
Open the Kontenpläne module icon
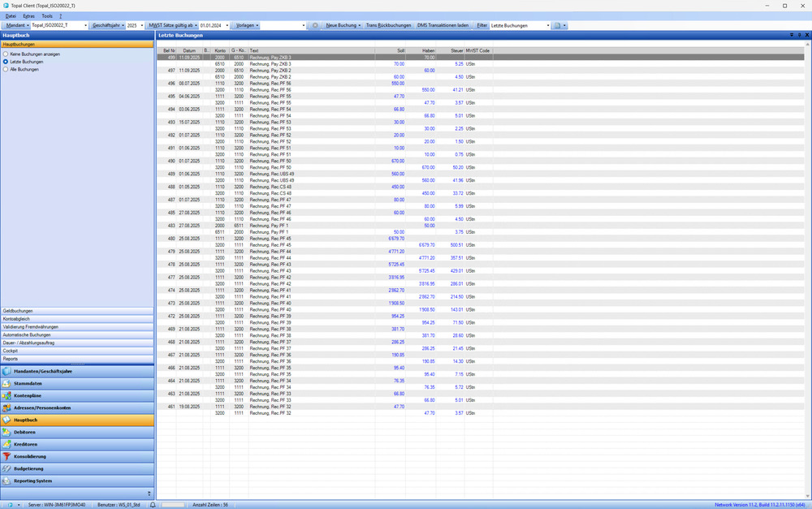coord(7,395)
